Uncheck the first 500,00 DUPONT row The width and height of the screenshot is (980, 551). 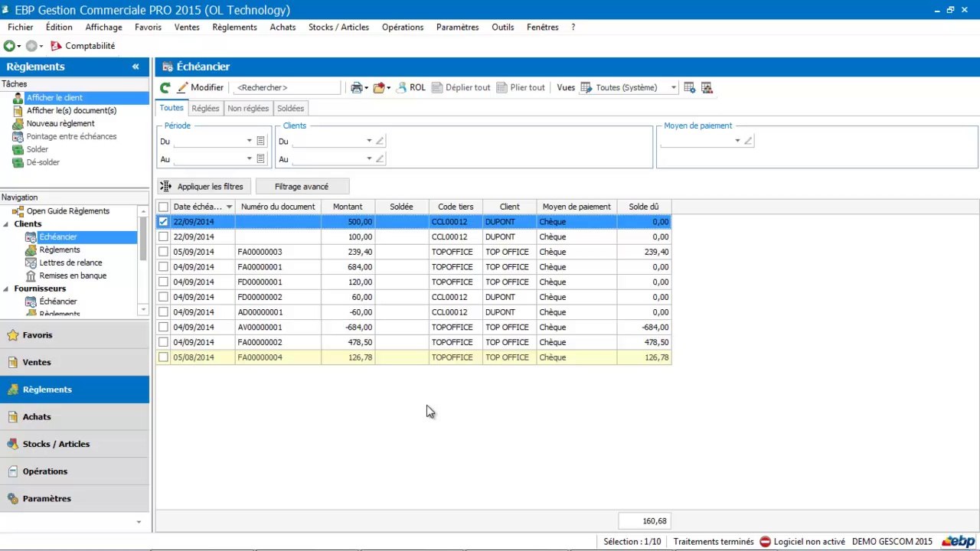[x=163, y=222]
